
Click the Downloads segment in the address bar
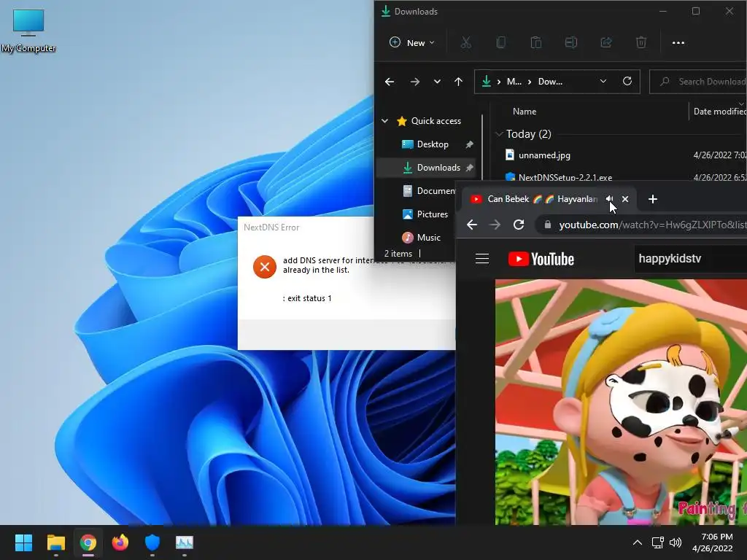(550, 82)
